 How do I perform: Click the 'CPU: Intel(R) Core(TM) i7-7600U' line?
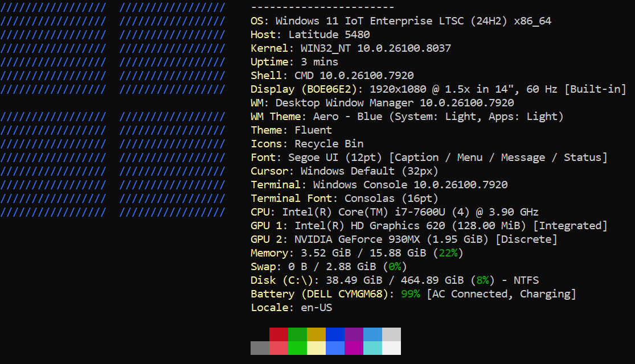pos(395,212)
